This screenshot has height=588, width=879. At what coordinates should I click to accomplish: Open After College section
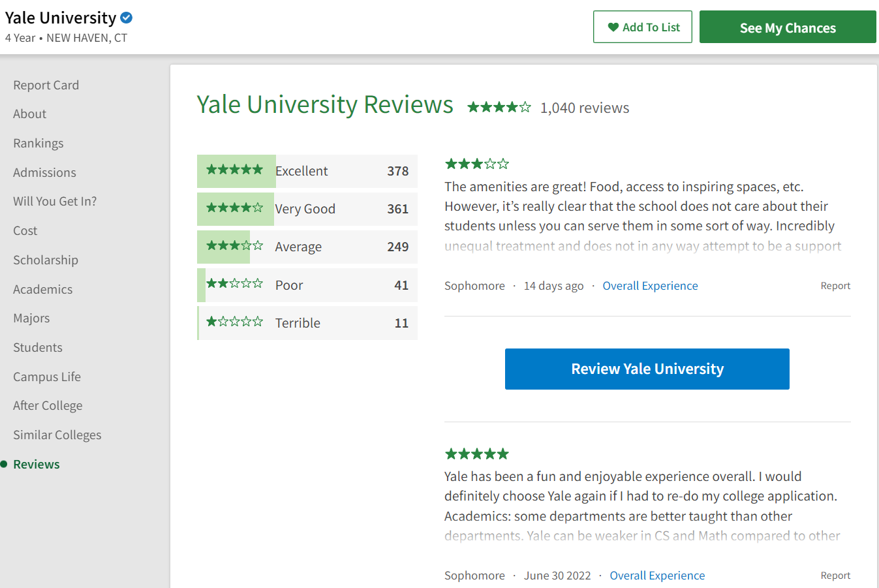pyautogui.click(x=48, y=405)
